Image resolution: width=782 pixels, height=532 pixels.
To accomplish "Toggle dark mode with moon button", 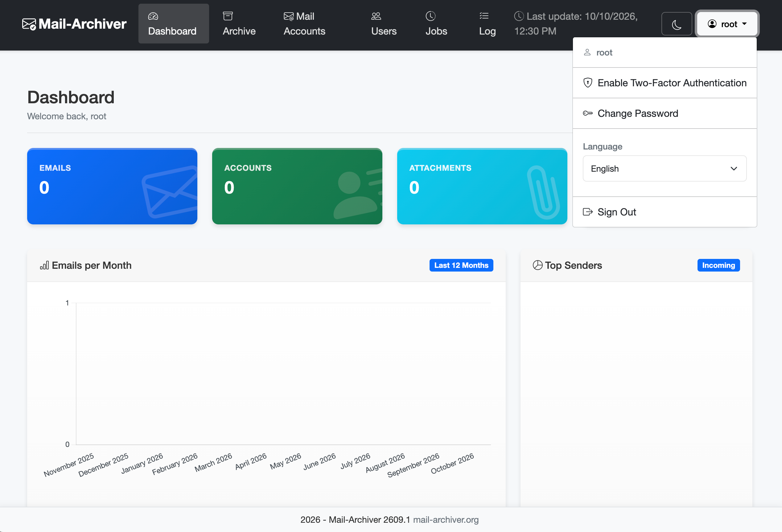I will click(677, 24).
